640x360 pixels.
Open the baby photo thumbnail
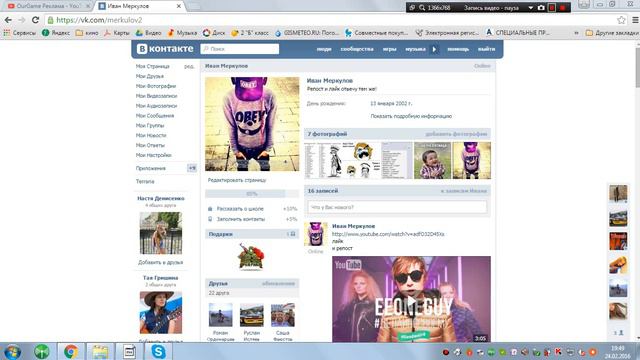pyautogui.click(x=432, y=160)
